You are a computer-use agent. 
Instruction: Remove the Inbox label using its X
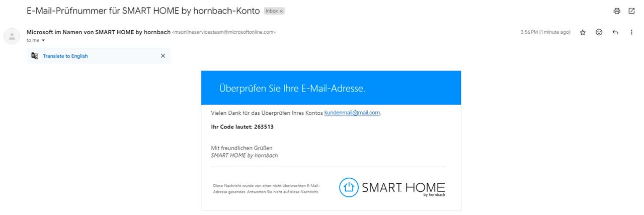pyautogui.click(x=282, y=11)
